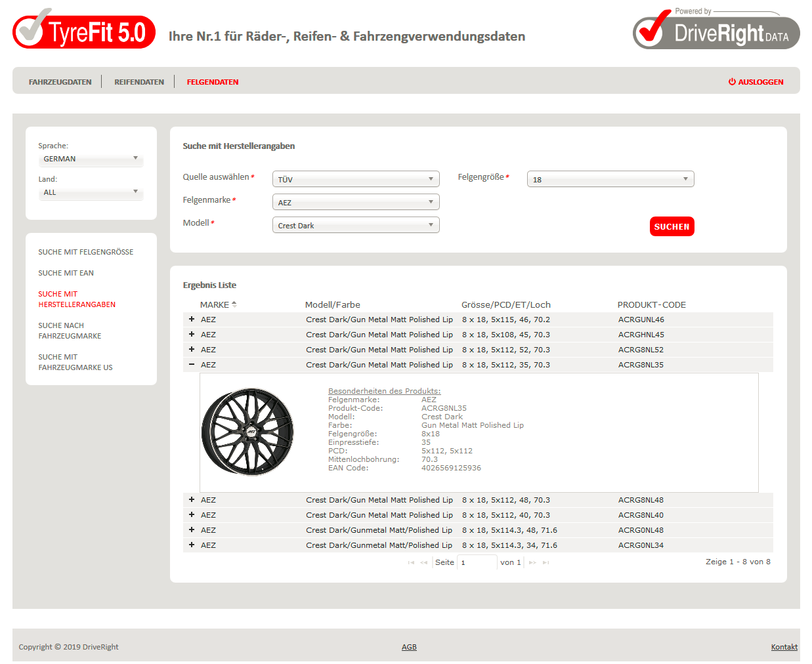812x664 pixels.
Task: Collapse the expanded ACRG8NL35 row
Action: [192, 364]
